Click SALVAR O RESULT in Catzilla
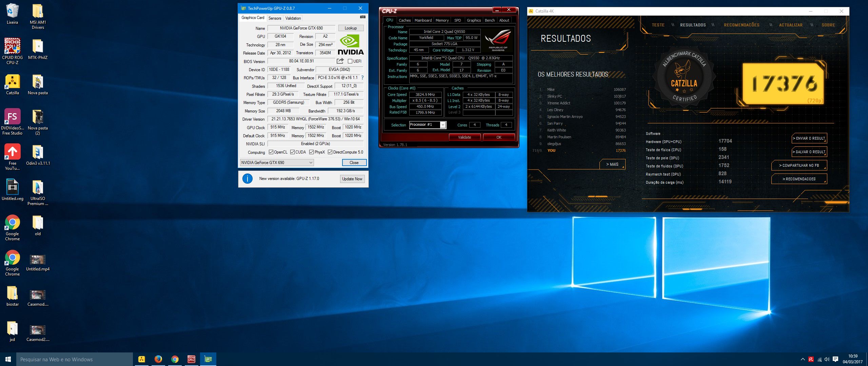Viewport: 868px width, 366px height. point(809,152)
